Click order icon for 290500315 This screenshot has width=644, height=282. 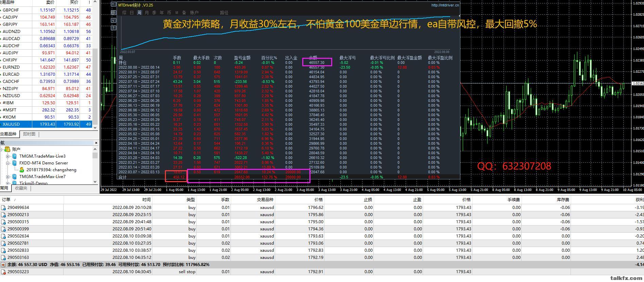coord(3,222)
